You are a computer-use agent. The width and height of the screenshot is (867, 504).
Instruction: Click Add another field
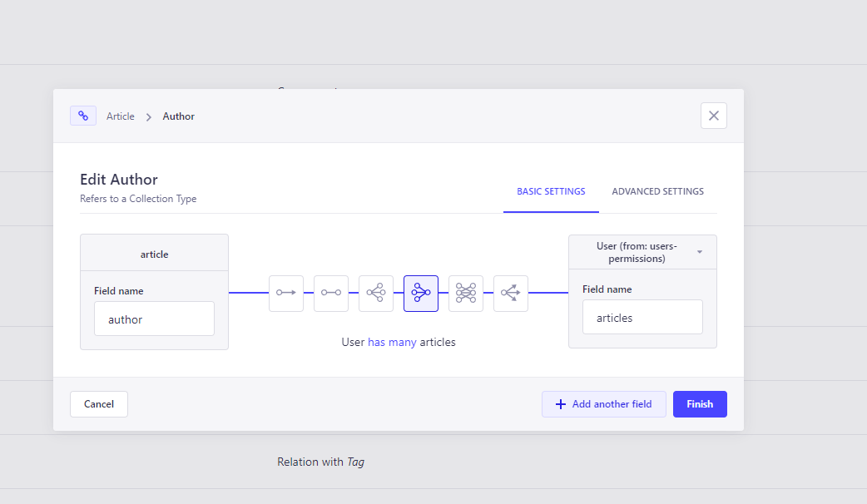click(603, 404)
